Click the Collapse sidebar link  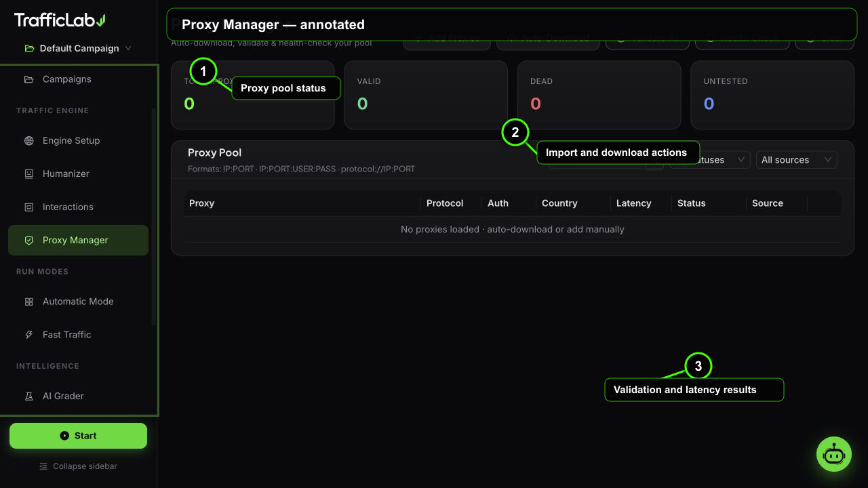pyautogui.click(x=78, y=466)
